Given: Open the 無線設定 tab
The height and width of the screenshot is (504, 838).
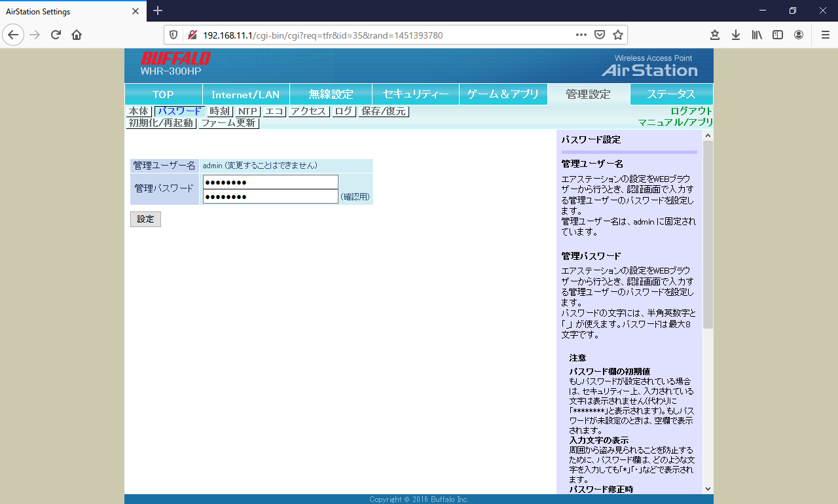Looking at the screenshot, I should [x=331, y=94].
